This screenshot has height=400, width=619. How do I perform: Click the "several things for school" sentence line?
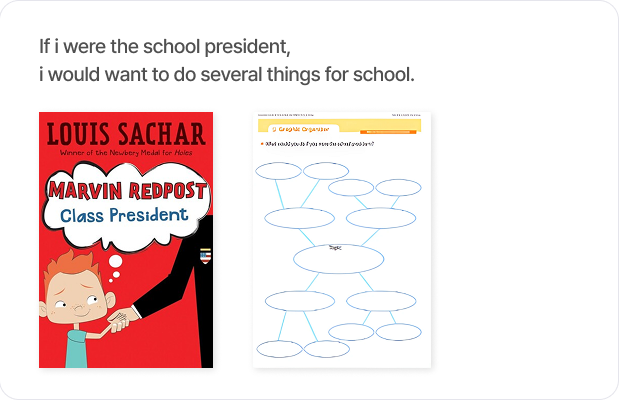pyautogui.click(x=226, y=75)
